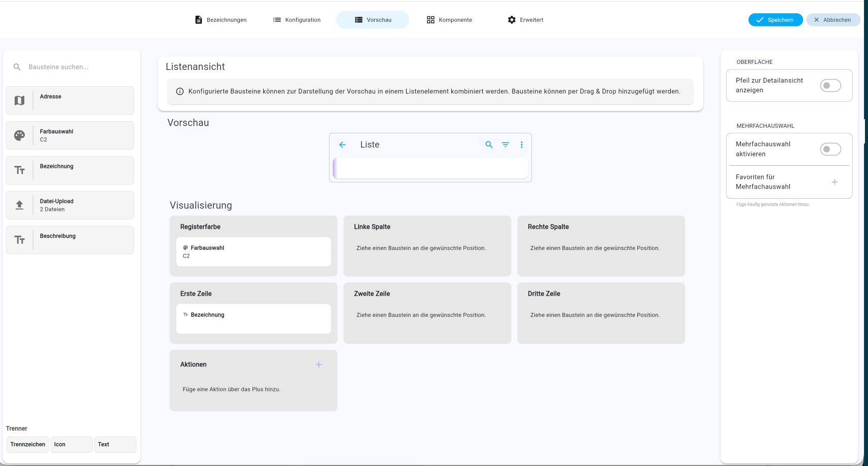Click the Beschreibung block in sidebar
This screenshot has height=466, width=868.
[70, 240]
